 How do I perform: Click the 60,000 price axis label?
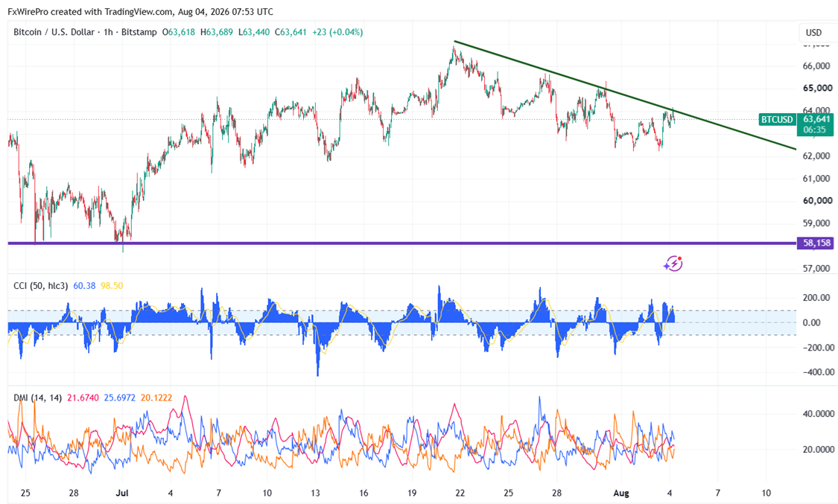click(x=818, y=201)
